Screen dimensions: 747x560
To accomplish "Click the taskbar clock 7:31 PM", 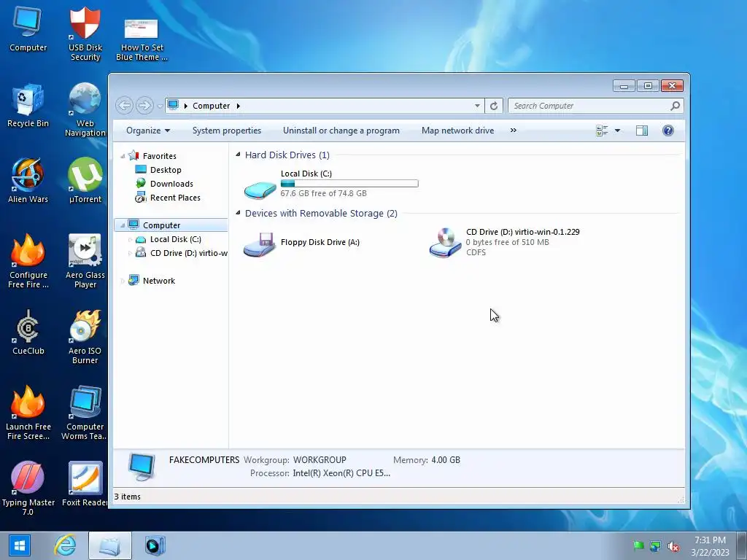I will coord(710,545).
